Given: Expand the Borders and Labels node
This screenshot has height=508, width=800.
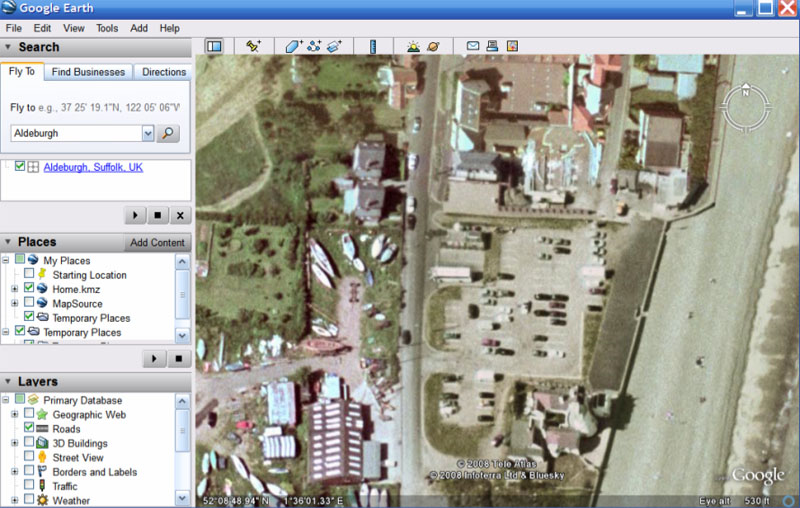Looking at the screenshot, I should tap(14, 471).
